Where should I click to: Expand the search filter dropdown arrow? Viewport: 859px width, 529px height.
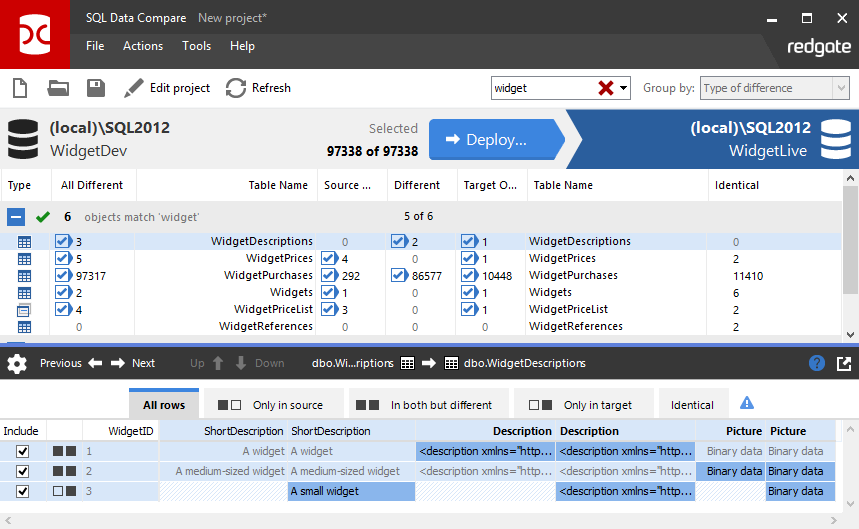click(x=625, y=88)
